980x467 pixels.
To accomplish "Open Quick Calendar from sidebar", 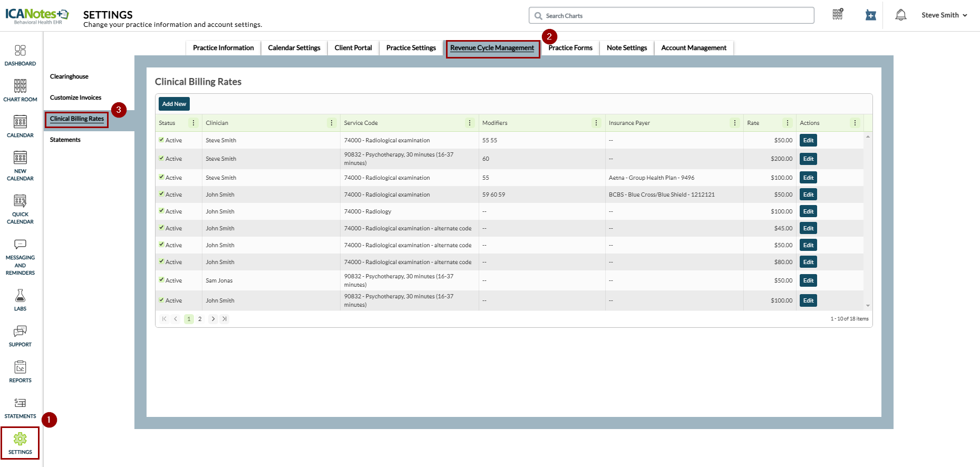I will coord(20,201).
